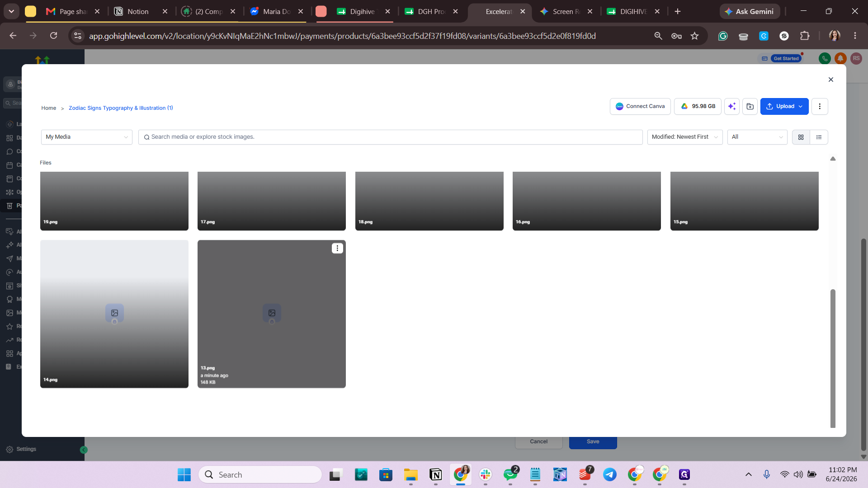868x488 pixels.
Task: Click the Connect Canva button
Action: [640, 107]
